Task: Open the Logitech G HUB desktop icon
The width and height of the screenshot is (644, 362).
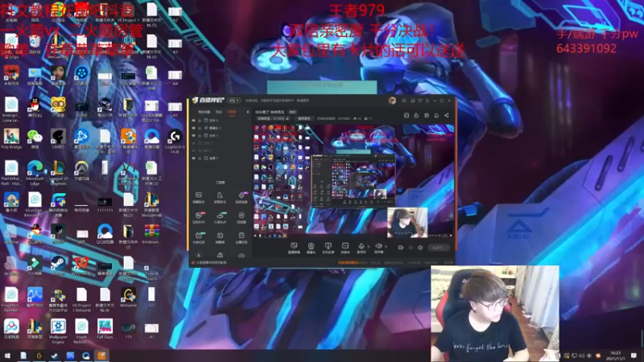Action: [x=175, y=141]
